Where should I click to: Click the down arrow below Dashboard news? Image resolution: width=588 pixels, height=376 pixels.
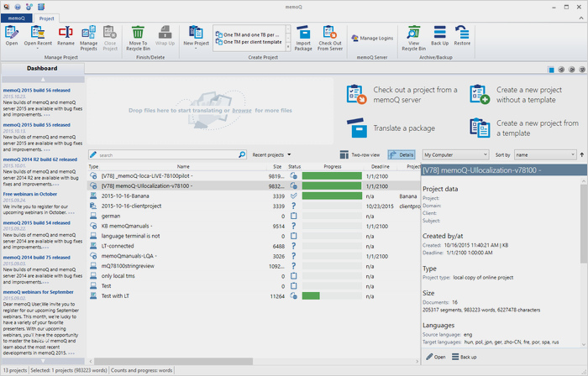point(43,361)
